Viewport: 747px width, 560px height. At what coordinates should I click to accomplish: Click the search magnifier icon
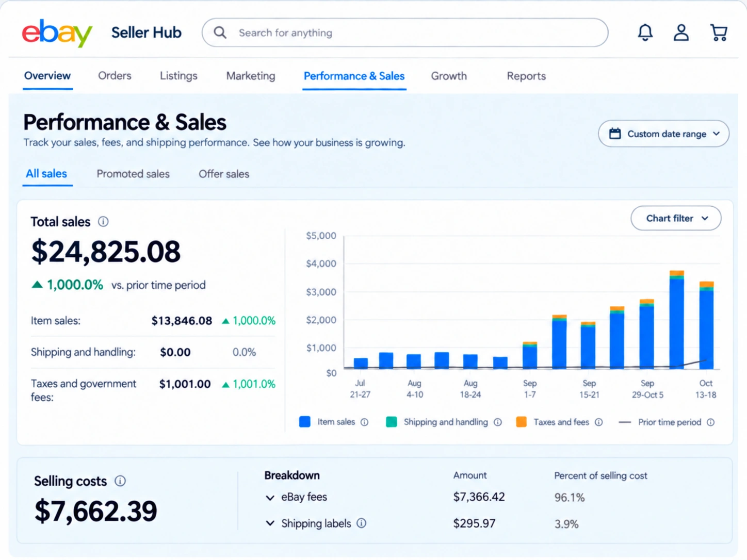(x=220, y=32)
